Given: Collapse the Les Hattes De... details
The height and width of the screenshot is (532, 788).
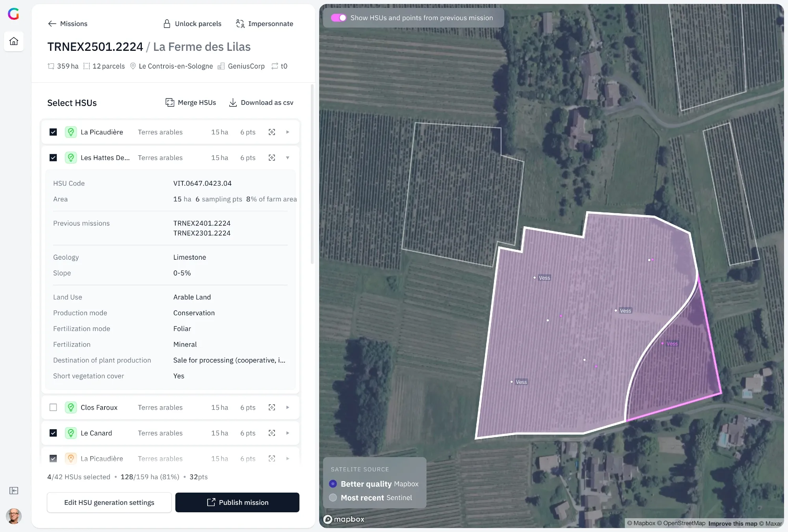Looking at the screenshot, I should pos(288,158).
